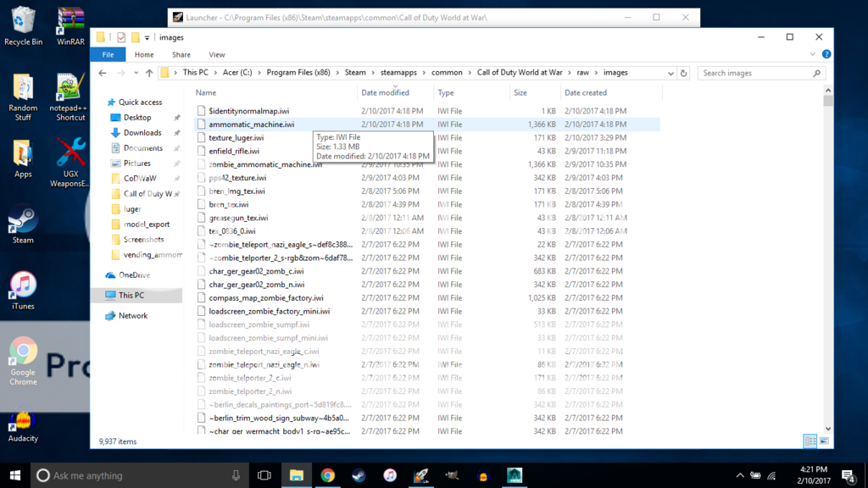Screen dimensions: 868x488
Task: Launch iTunes desktop shortcut
Action: [23, 291]
